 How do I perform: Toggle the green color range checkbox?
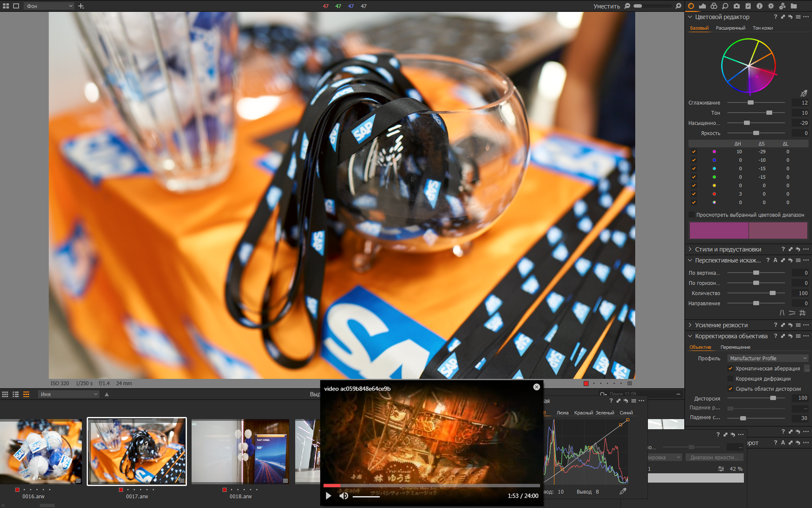(693, 177)
